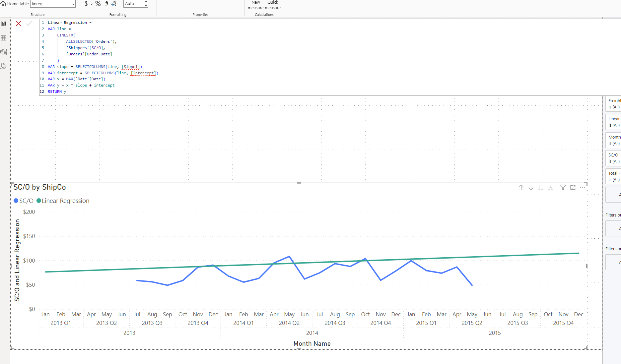Toggle thousands separator comma icon
Screen dimensions: 621x364
tap(106, 3)
